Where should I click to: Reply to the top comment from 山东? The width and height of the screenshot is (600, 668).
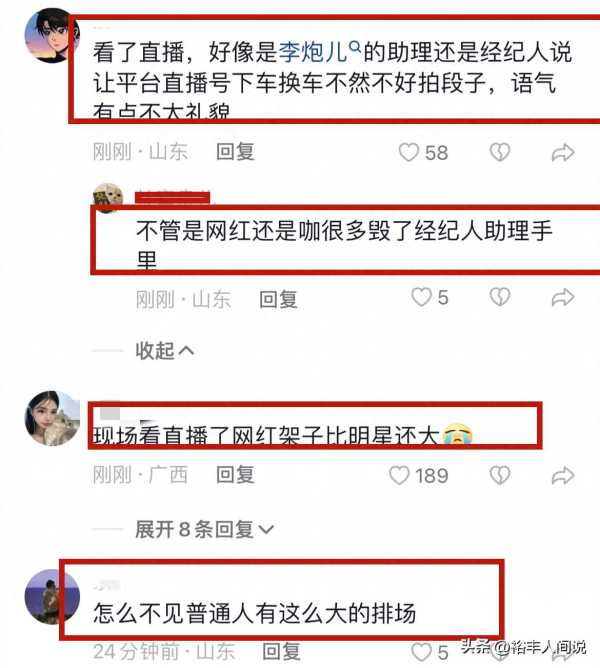click(x=235, y=152)
